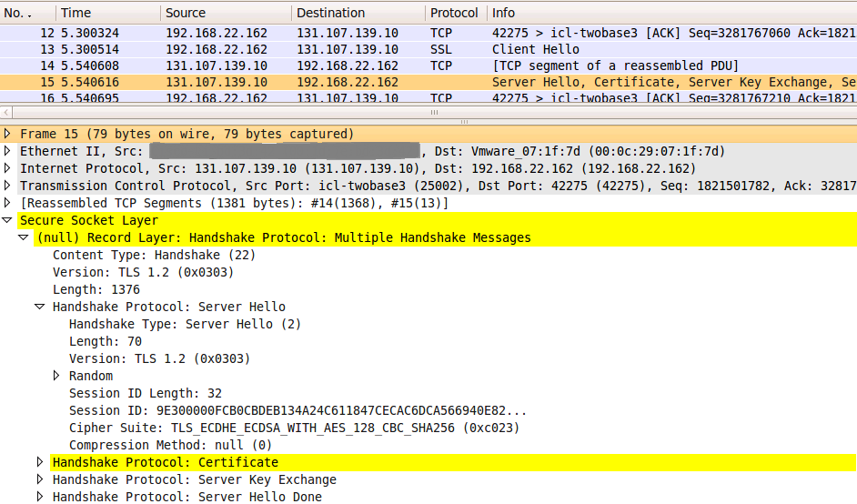This screenshot has height=504, width=857.
Task: Expand Internet Protocol section
Action: pos(7,168)
